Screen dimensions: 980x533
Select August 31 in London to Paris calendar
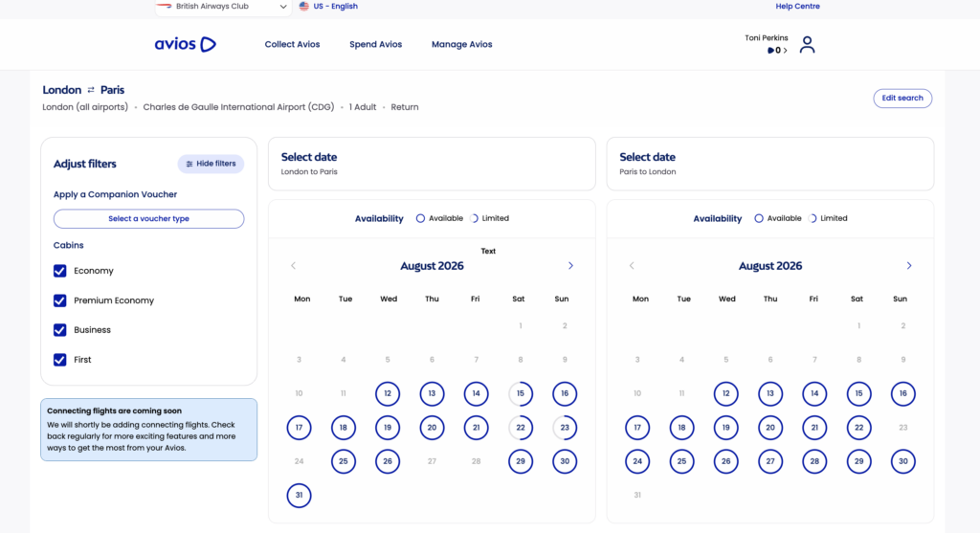click(299, 495)
